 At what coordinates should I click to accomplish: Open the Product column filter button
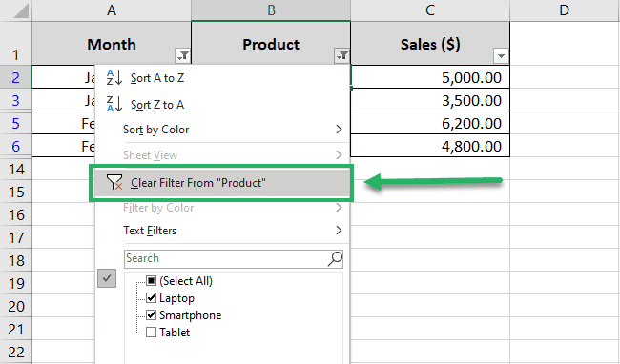pyautogui.click(x=341, y=55)
